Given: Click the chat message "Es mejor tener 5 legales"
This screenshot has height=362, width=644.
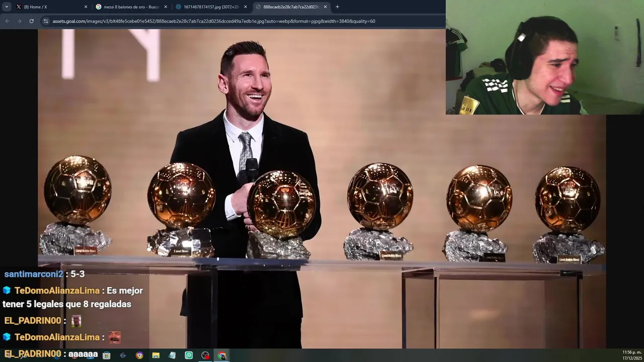Looking at the screenshot, I should pyautogui.click(x=73, y=297).
